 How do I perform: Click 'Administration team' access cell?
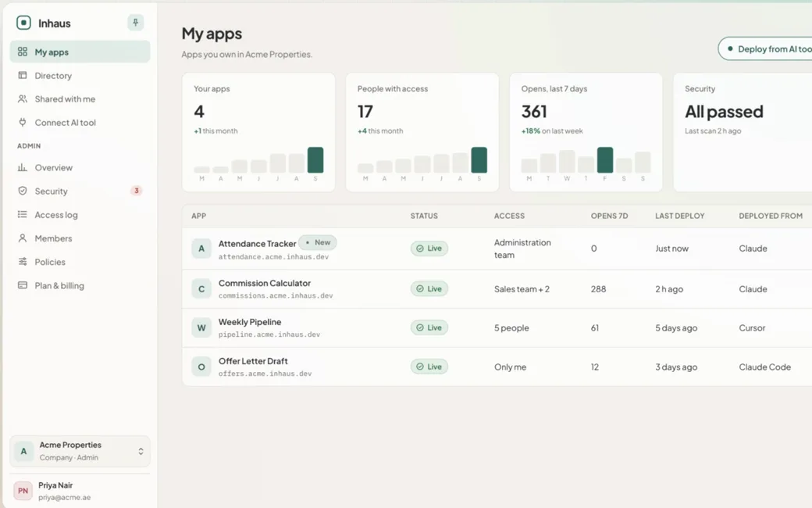pyautogui.click(x=522, y=249)
